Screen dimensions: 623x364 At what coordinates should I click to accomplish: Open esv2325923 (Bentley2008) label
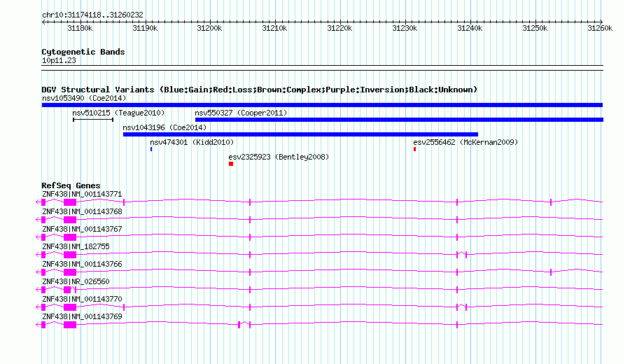(279, 157)
